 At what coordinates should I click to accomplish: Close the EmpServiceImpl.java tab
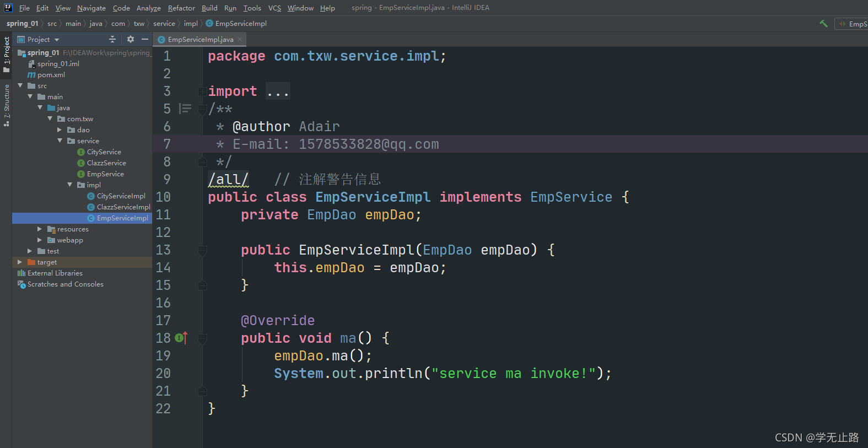(x=240, y=39)
